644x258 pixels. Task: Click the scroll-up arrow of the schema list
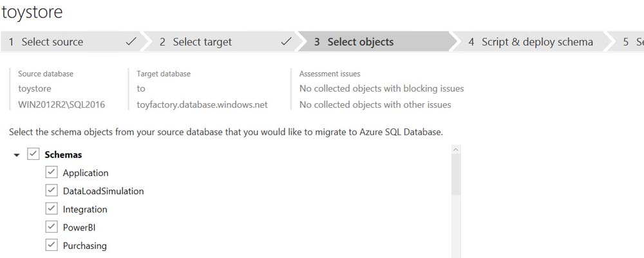tap(456, 150)
